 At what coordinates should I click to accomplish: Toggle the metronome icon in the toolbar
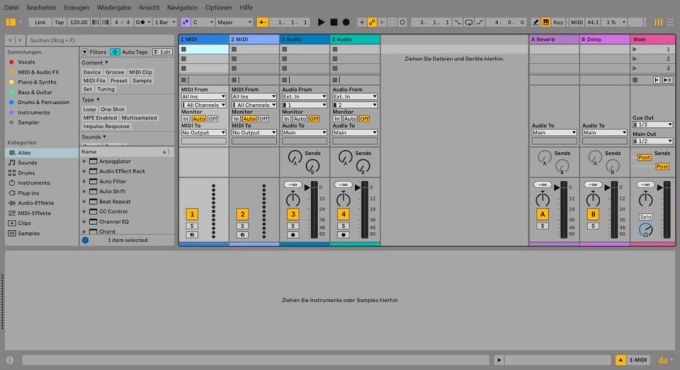141,22
